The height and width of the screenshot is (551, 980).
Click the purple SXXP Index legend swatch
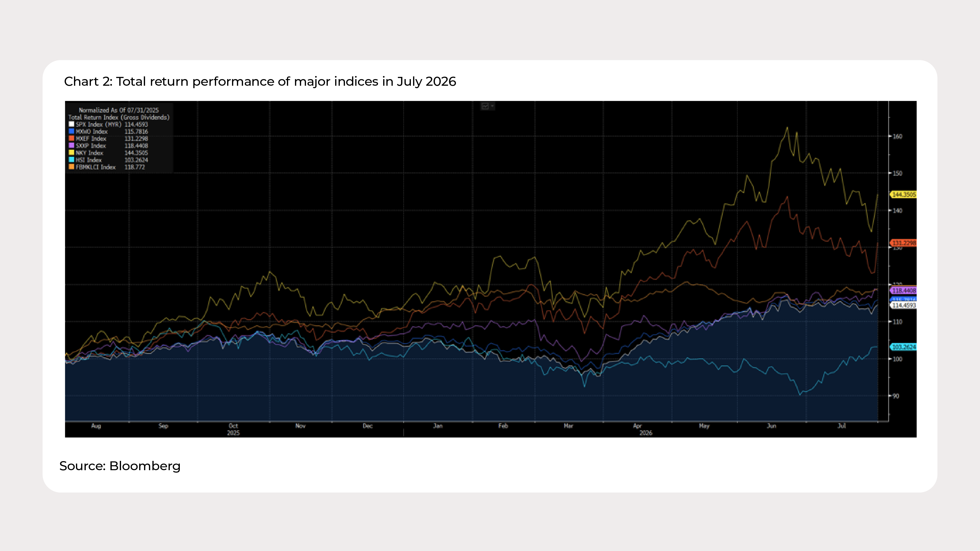point(71,145)
